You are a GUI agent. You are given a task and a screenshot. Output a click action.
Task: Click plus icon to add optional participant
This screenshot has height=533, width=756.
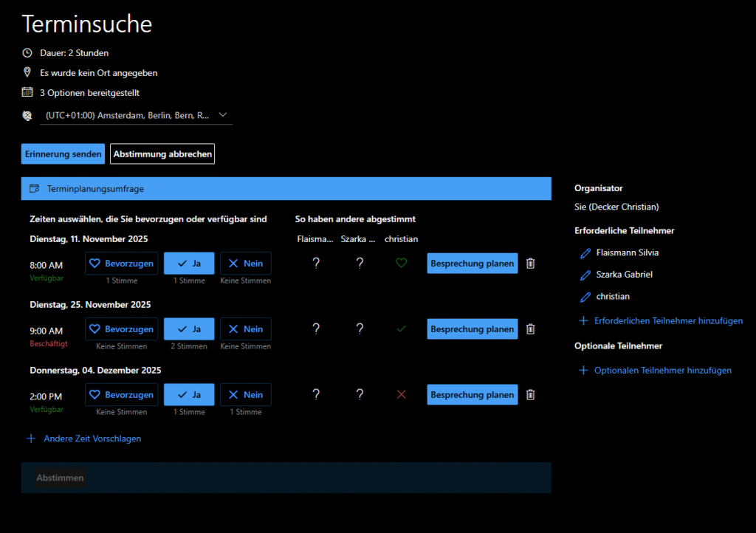pos(583,371)
